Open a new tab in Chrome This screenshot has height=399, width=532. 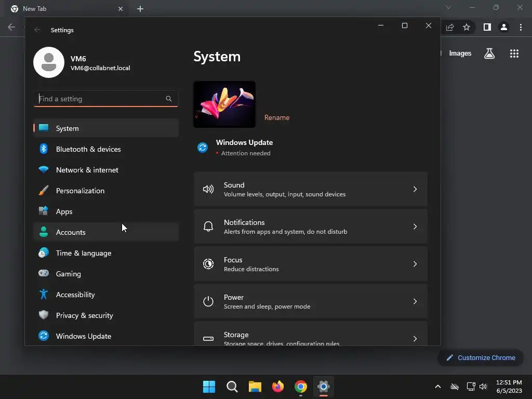(x=140, y=9)
